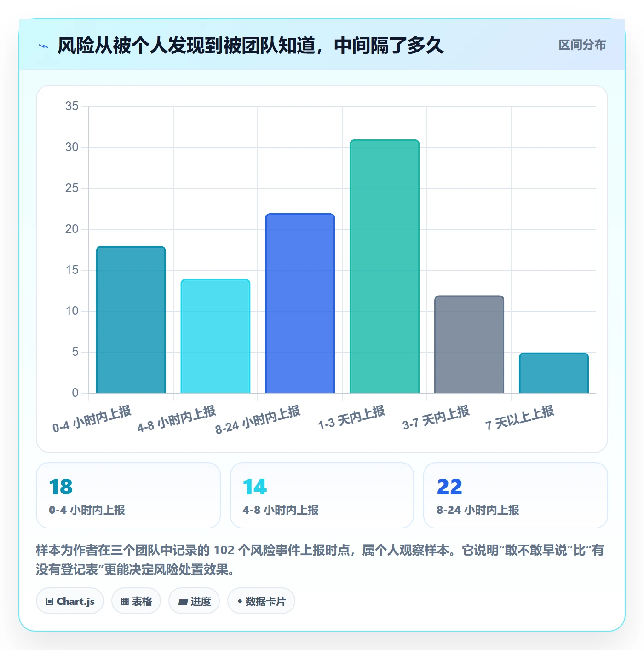Screen dimensions: 644x650
Task: Click the x-axis label 4-8 小时内上报
Action: pyautogui.click(x=177, y=419)
